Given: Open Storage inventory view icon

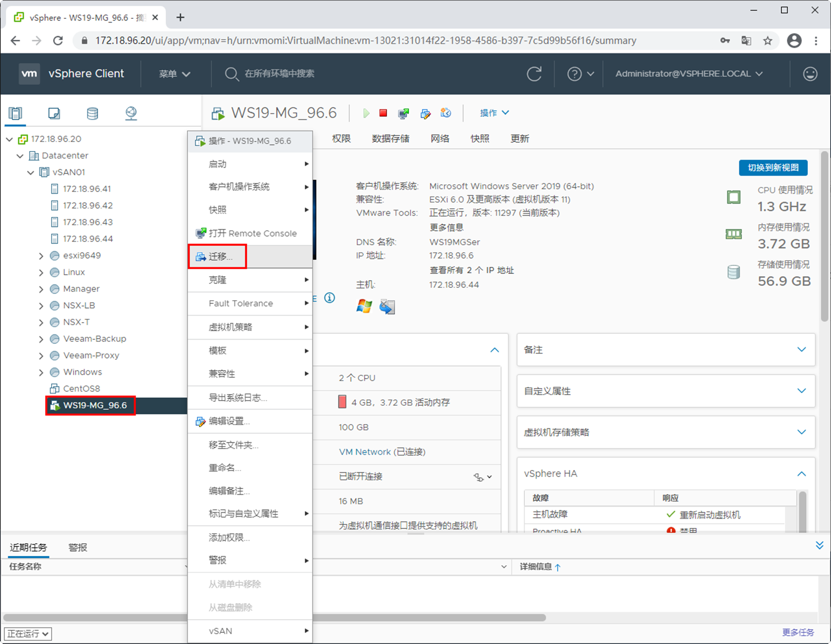Looking at the screenshot, I should click(x=92, y=113).
